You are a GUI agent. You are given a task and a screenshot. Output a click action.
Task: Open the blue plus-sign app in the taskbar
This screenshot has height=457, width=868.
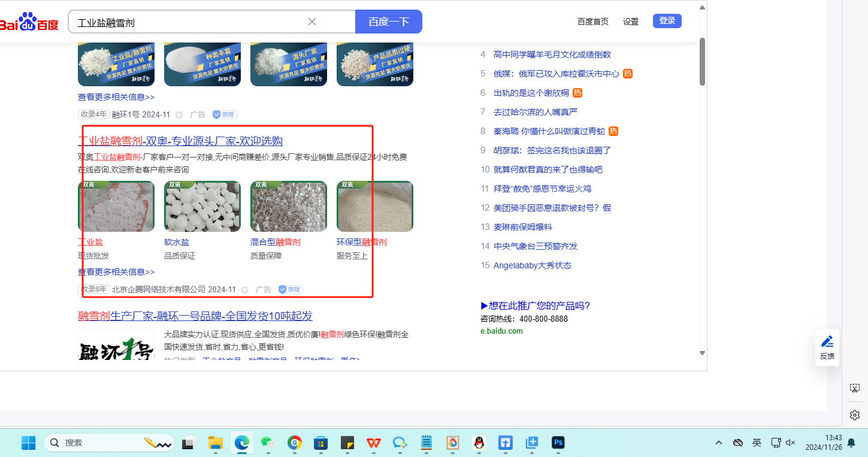point(531,443)
